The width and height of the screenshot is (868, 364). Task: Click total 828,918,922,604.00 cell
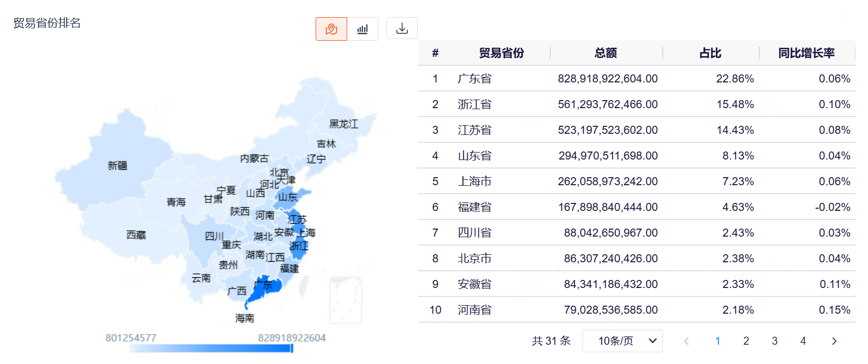(x=608, y=79)
